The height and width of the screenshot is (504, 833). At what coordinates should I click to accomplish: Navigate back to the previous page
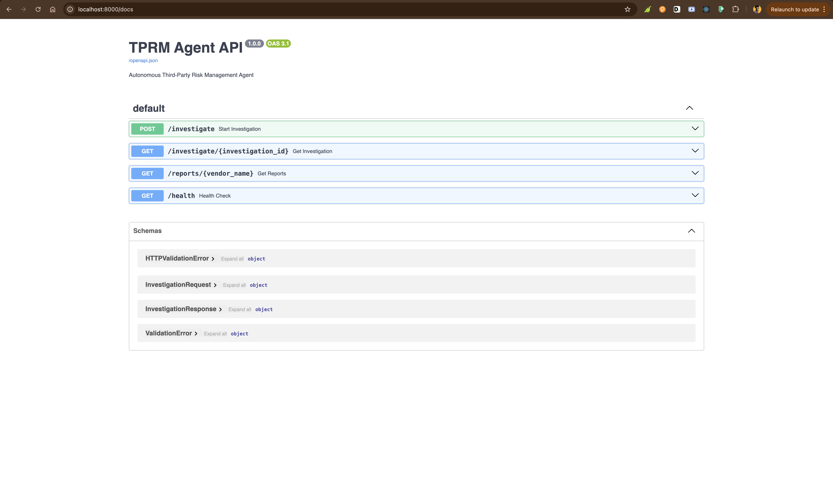pyautogui.click(x=9, y=9)
